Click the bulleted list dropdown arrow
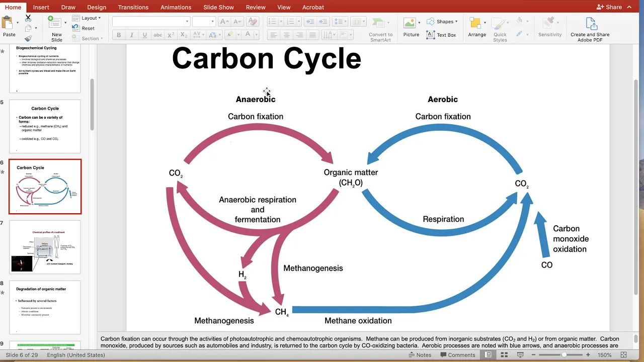The image size is (644, 362). pos(280,22)
